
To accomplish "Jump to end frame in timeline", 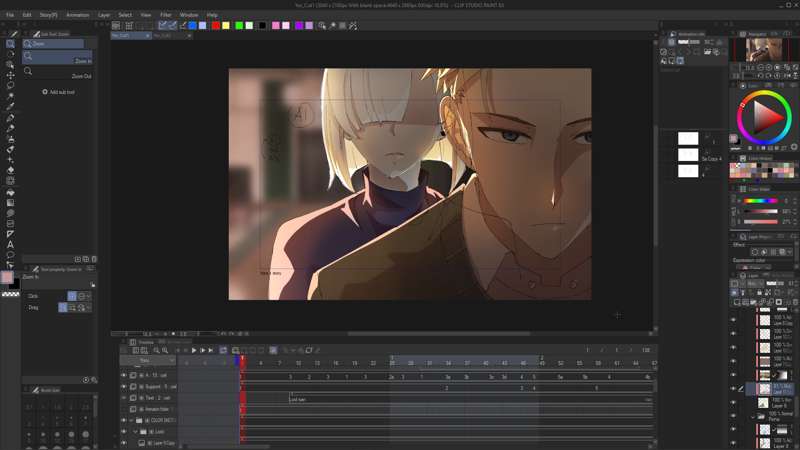I will tap(211, 351).
